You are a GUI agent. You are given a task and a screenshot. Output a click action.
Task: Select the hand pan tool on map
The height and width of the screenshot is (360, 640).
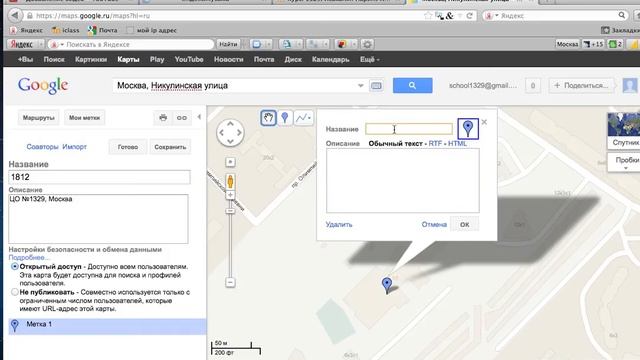click(x=268, y=118)
